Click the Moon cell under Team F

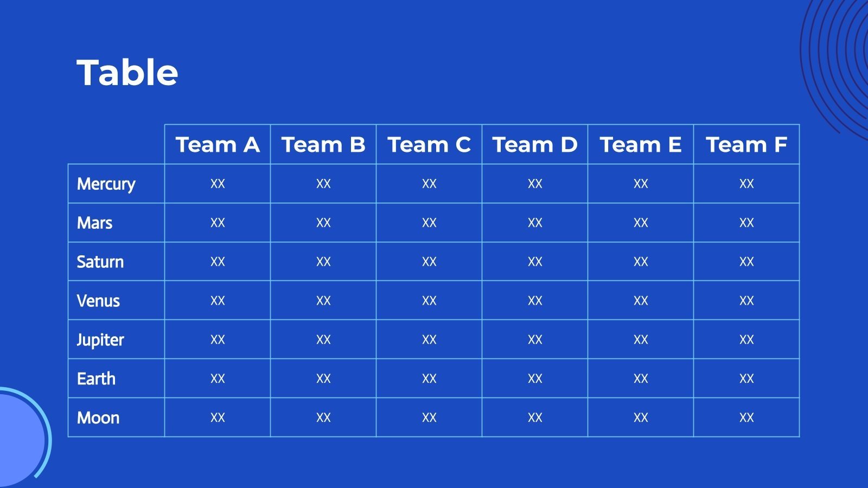coord(746,418)
